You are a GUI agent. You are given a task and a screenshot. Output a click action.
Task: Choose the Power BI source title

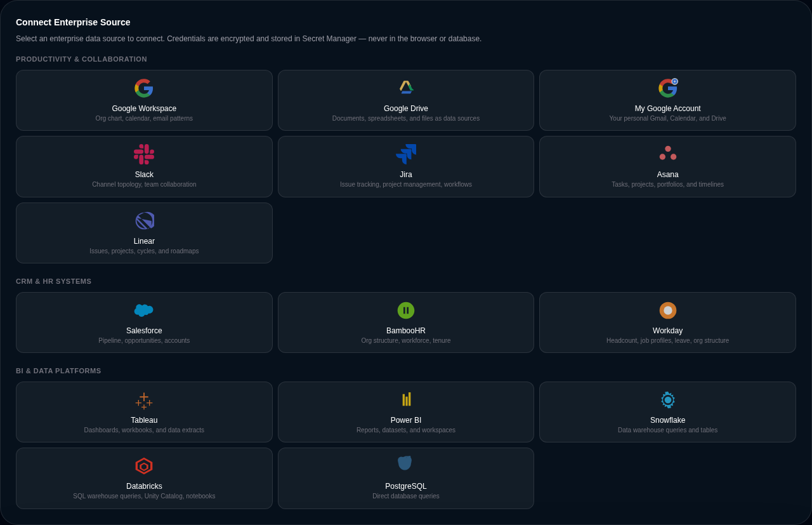406,420
